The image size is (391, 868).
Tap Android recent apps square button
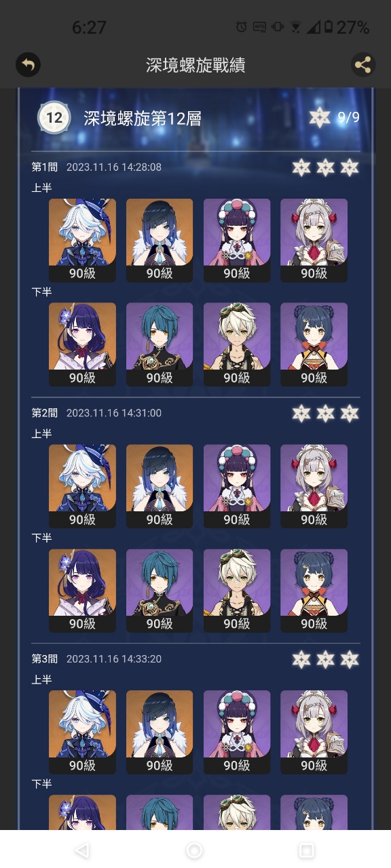point(307,850)
